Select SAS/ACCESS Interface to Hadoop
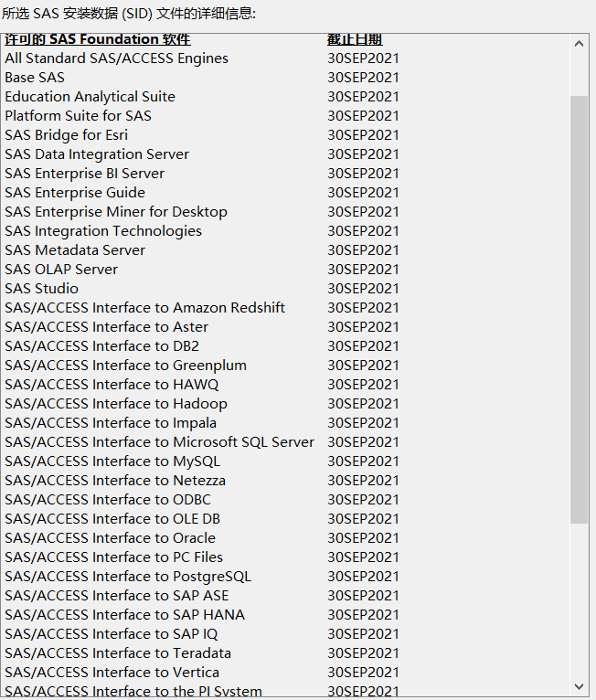Image resolution: width=596 pixels, height=700 pixels. coord(116,404)
